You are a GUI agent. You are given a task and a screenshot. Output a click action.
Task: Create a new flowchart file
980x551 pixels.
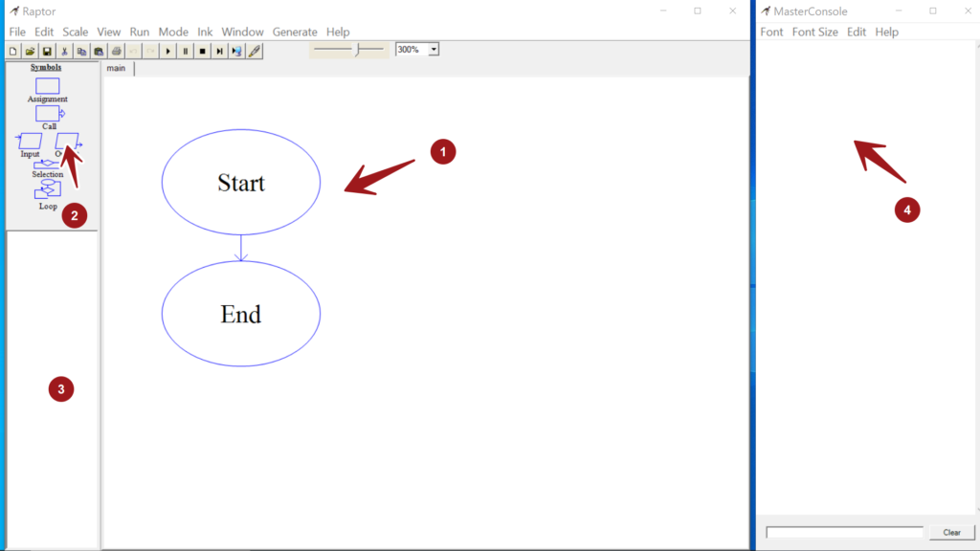[13, 51]
